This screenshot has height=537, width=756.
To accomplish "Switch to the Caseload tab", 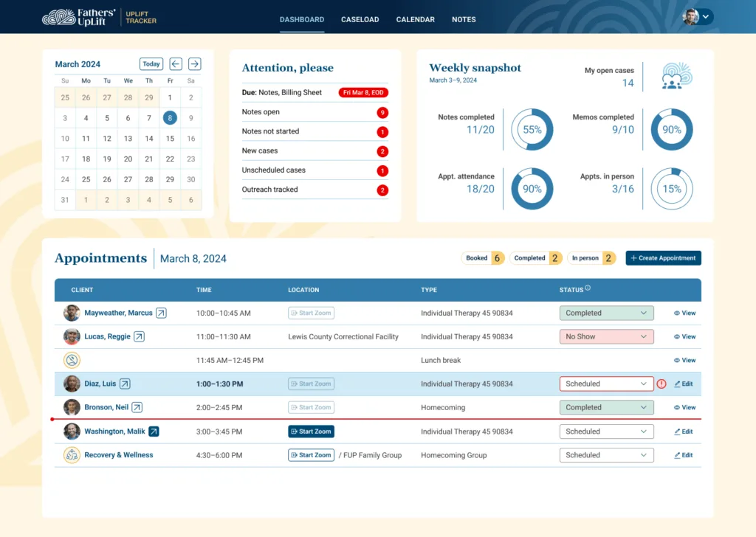I will click(x=360, y=19).
